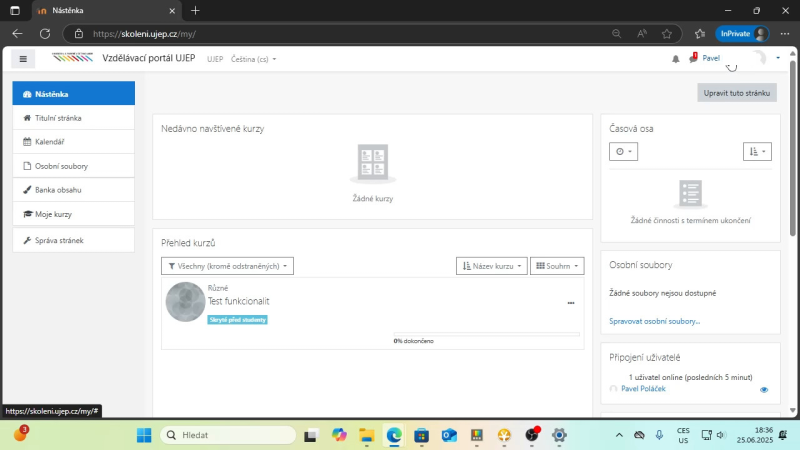Open the timeline clock filter dropdown

[x=623, y=152]
